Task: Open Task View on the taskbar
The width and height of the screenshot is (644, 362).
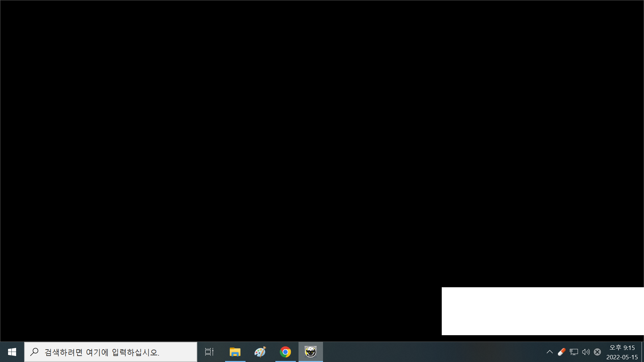Action: pyautogui.click(x=209, y=352)
